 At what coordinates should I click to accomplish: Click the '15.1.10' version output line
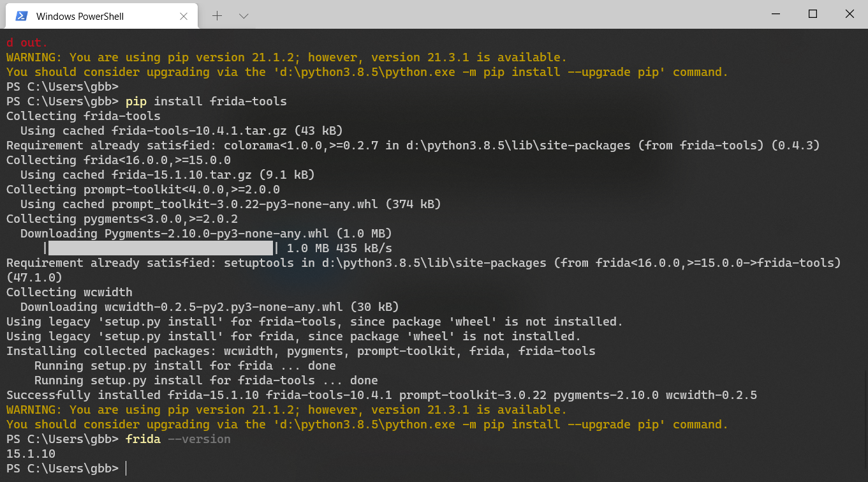pos(31,454)
